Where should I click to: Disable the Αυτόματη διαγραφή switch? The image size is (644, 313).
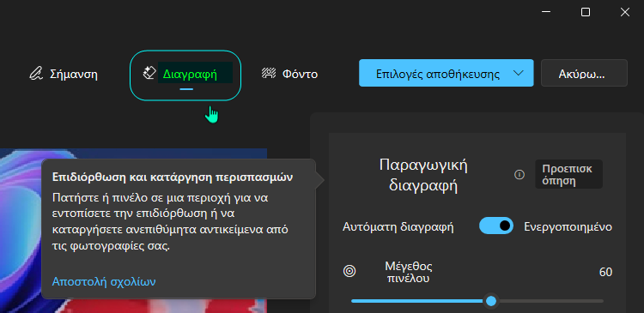[x=496, y=226]
